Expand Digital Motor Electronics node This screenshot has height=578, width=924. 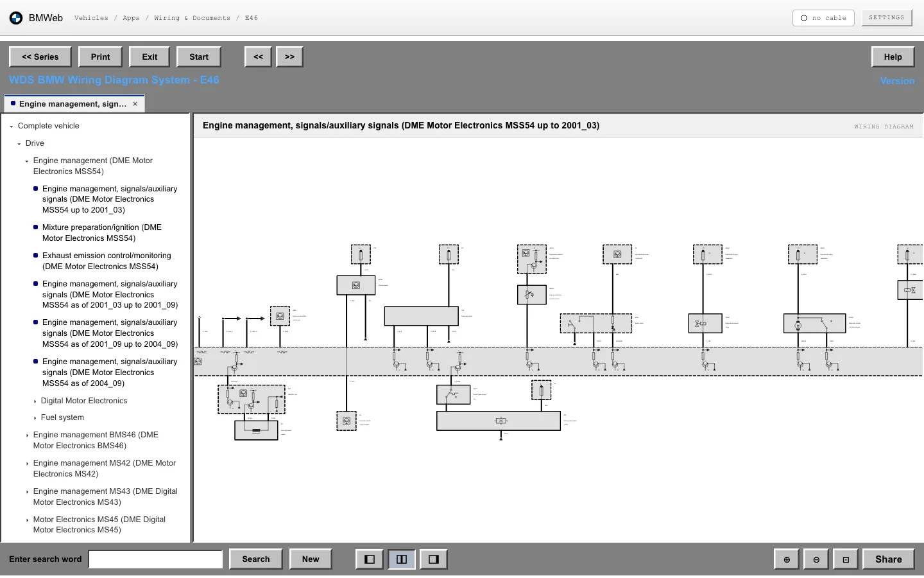35,401
